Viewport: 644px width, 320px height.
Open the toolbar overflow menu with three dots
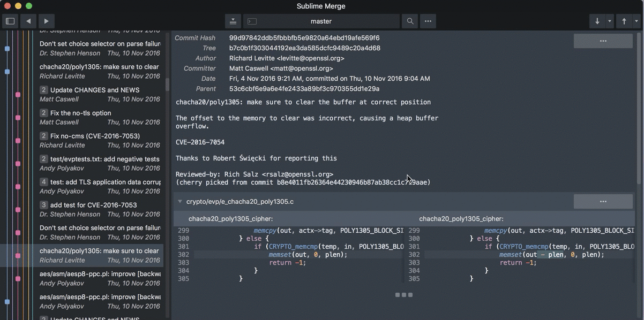tap(428, 21)
